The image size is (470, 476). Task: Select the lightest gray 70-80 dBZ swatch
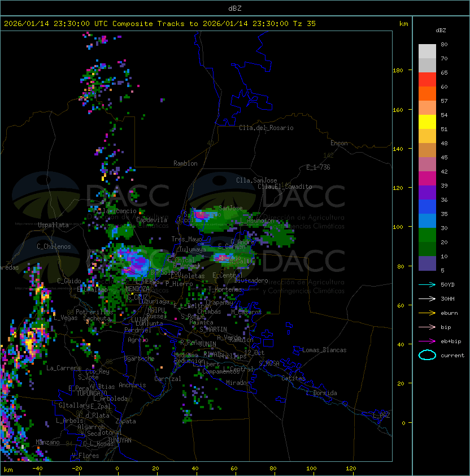(427, 51)
